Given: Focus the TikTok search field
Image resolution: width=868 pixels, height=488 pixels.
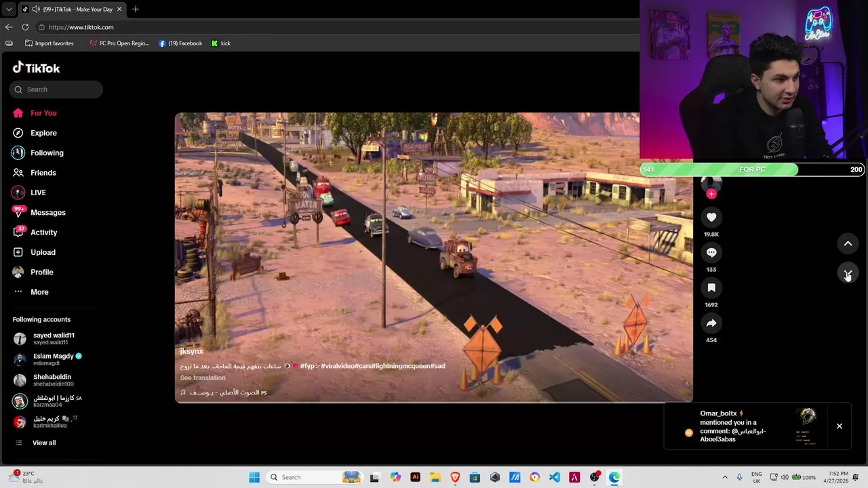Looking at the screenshot, I should [x=56, y=89].
